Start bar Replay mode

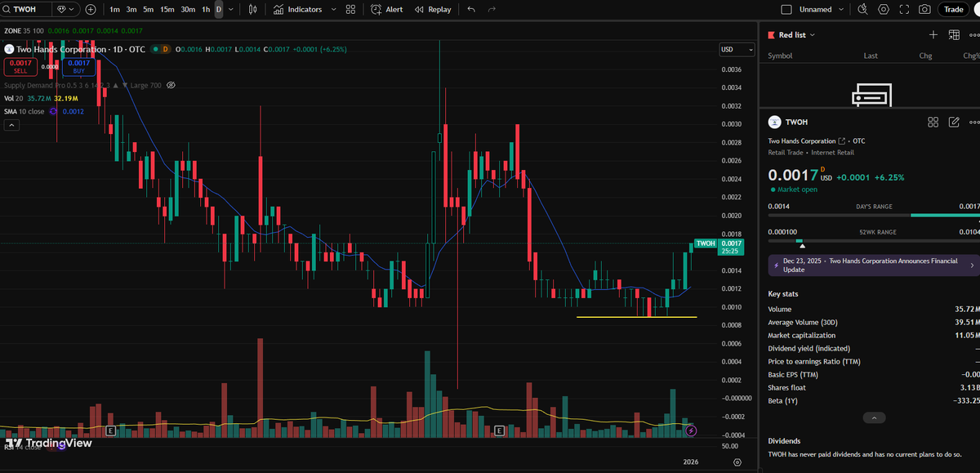[433, 10]
